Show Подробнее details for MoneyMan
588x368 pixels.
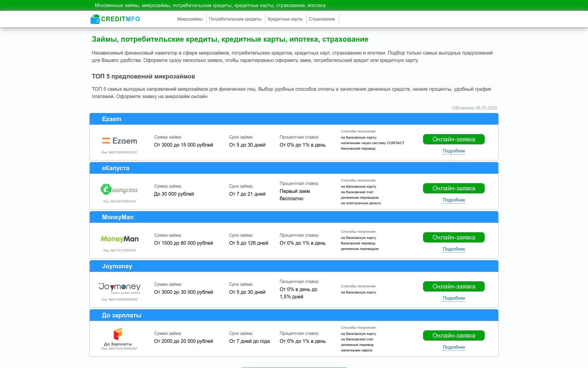coord(454,249)
